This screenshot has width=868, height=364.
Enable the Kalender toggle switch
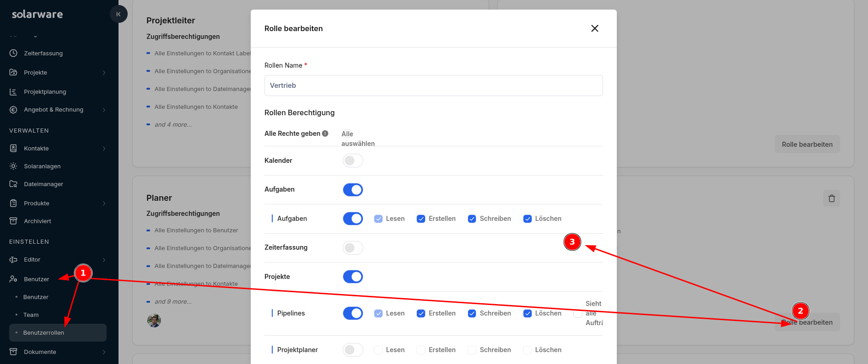coord(353,161)
